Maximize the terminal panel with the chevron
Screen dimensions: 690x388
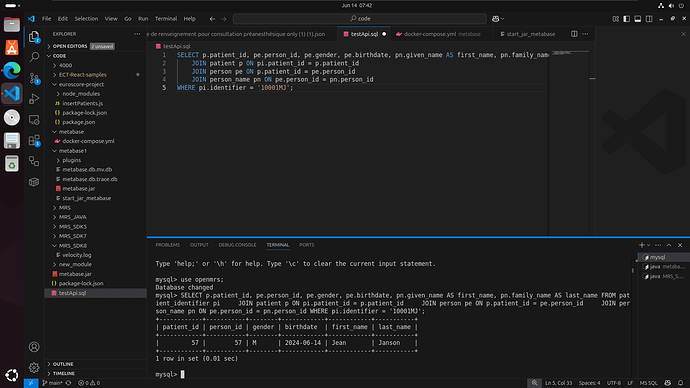tap(669, 245)
